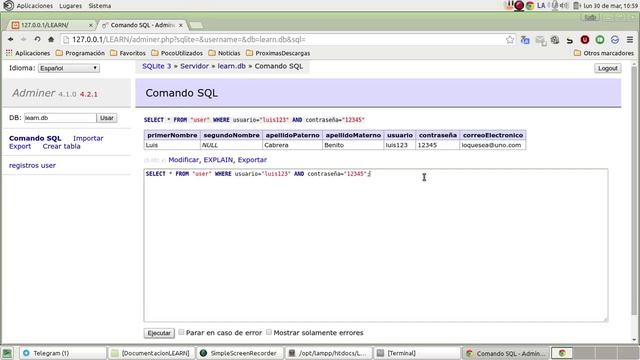Switch to /opt/lampp/htdocs taskbar window
Viewport: 640px width, 360px height.
(329, 353)
